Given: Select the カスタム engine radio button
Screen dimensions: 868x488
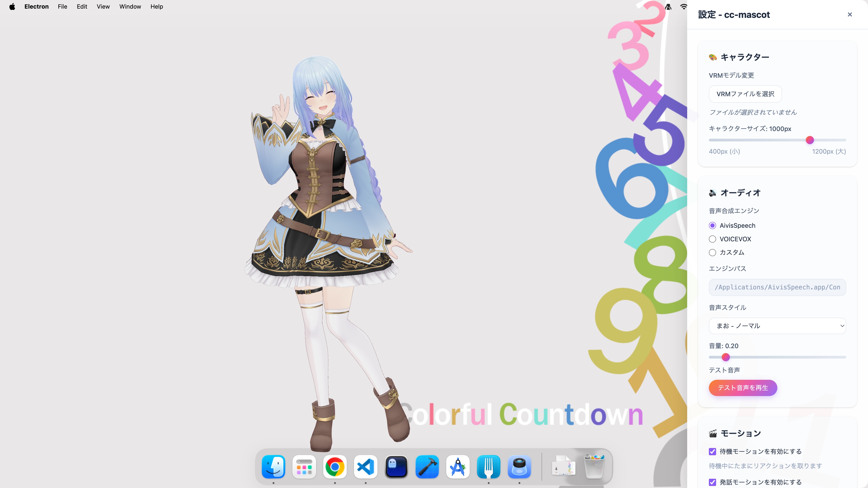Looking at the screenshot, I should (x=712, y=253).
